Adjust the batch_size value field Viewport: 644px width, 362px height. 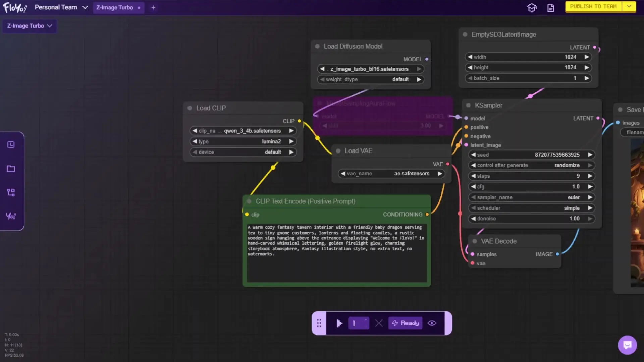(x=528, y=78)
